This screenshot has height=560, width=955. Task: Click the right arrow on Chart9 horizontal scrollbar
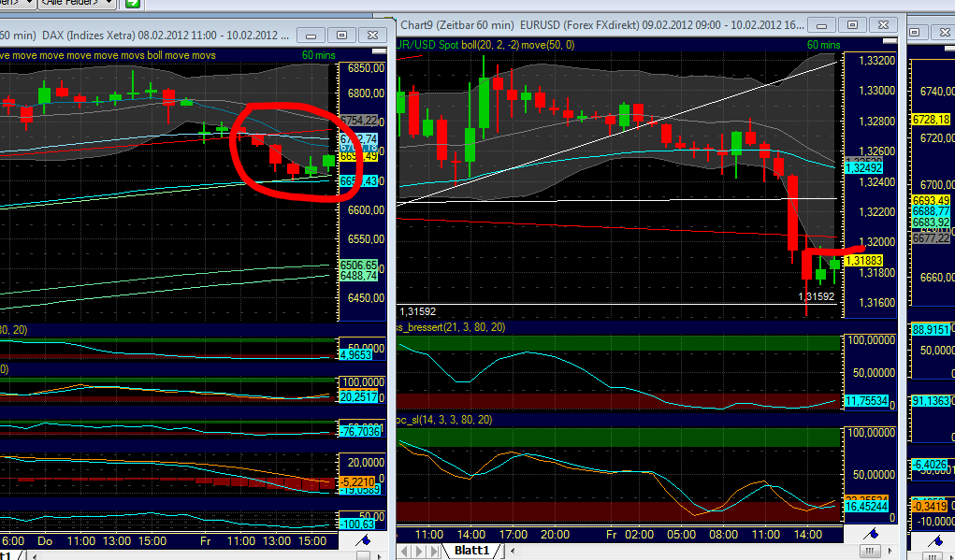(890, 551)
